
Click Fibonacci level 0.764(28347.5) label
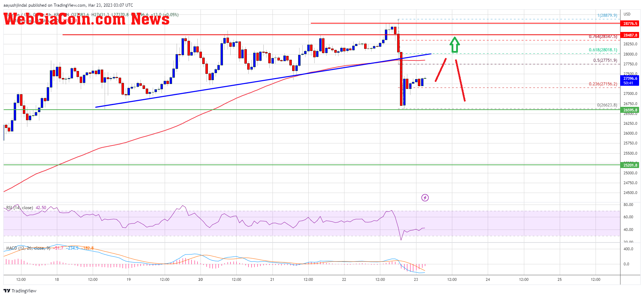(x=603, y=37)
